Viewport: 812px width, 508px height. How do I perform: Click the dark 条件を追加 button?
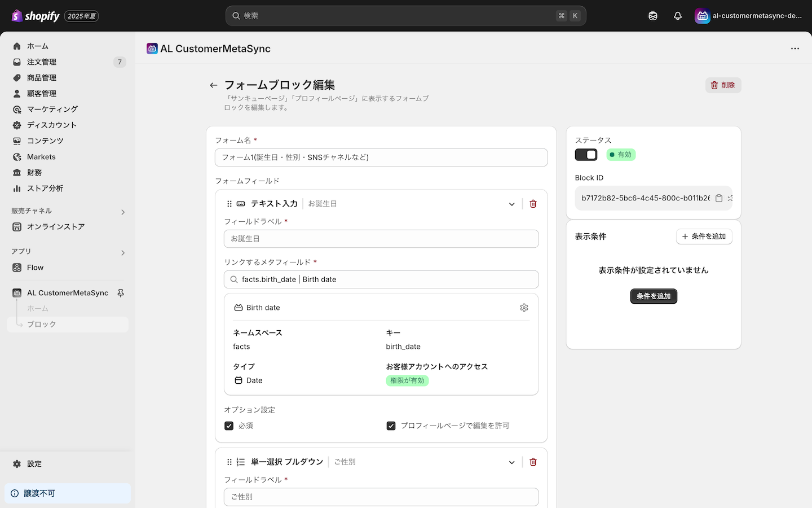[654, 296]
